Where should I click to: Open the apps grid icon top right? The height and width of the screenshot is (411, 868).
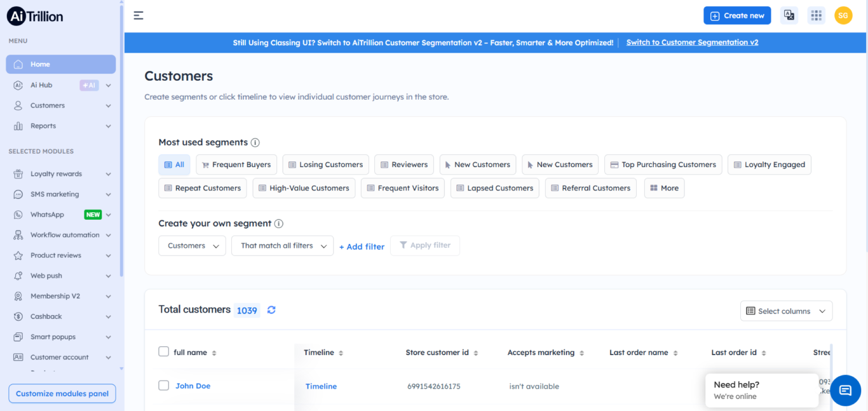point(816,15)
